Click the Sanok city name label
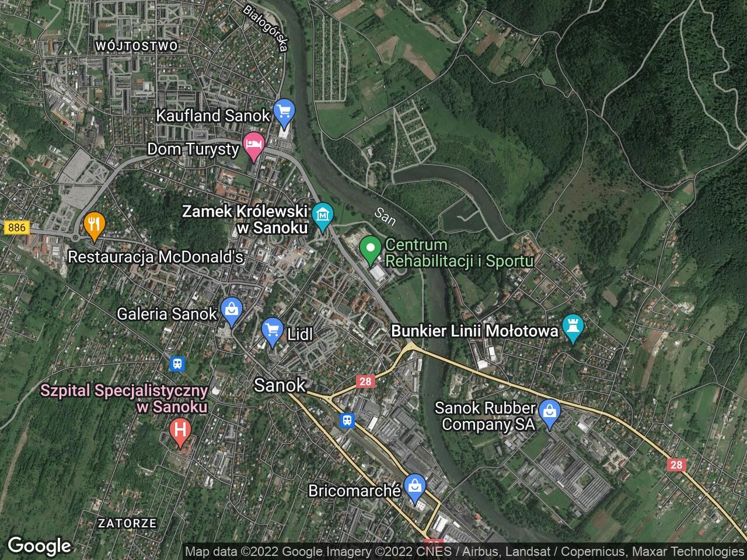Viewport: 747px width, 560px height. 280,385
